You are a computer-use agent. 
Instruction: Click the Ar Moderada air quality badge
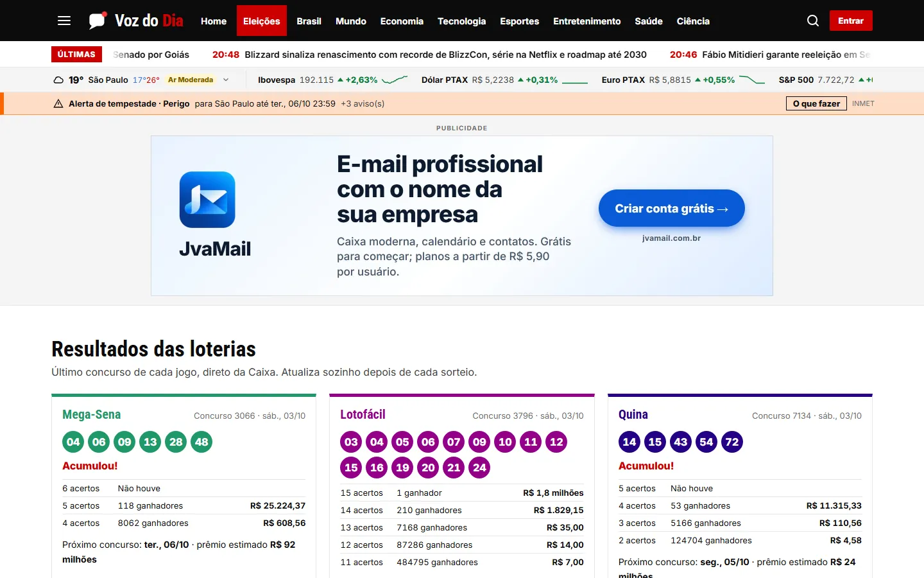[x=191, y=80]
